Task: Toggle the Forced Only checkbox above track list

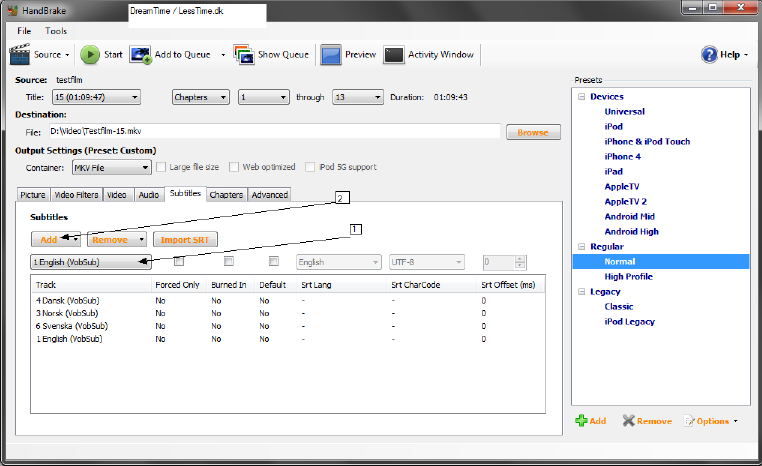Action: [x=179, y=261]
